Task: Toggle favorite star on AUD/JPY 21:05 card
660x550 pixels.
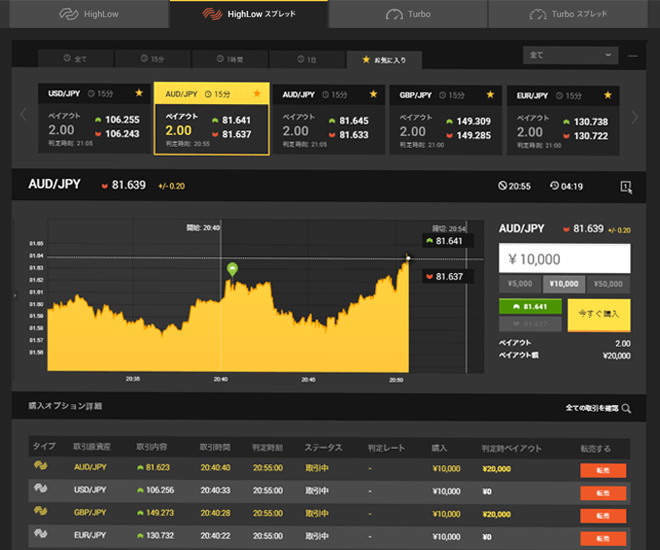Action: coord(373,94)
